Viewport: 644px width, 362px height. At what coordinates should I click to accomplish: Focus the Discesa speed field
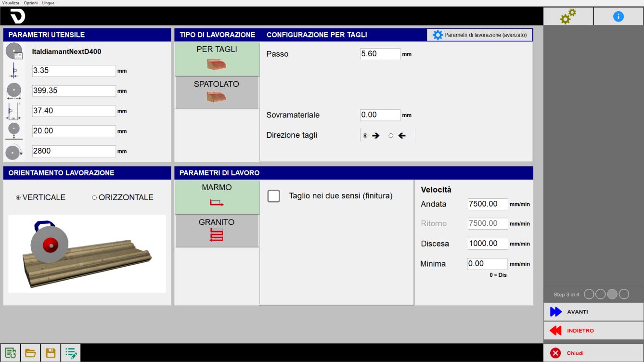pos(488,244)
